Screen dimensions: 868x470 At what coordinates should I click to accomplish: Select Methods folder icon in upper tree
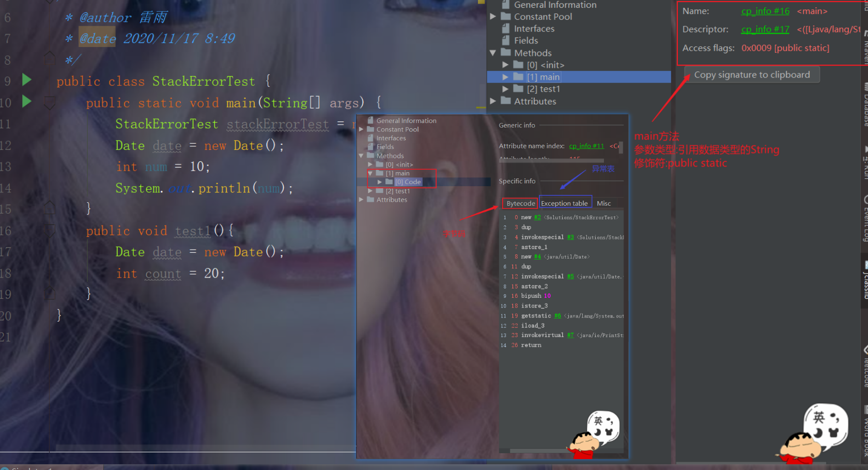tap(506, 52)
